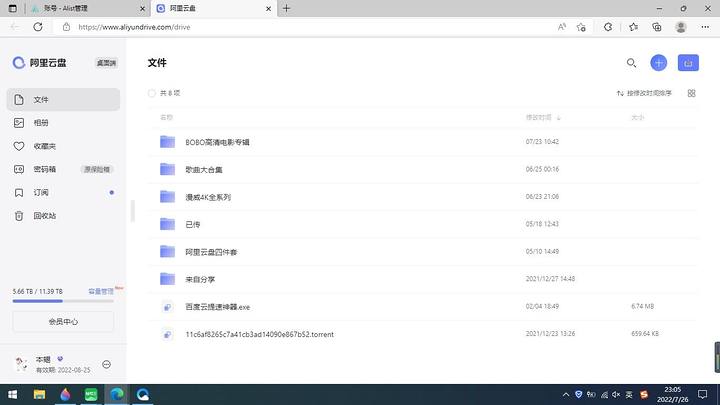Switch to grid view layout icon

[692, 93]
